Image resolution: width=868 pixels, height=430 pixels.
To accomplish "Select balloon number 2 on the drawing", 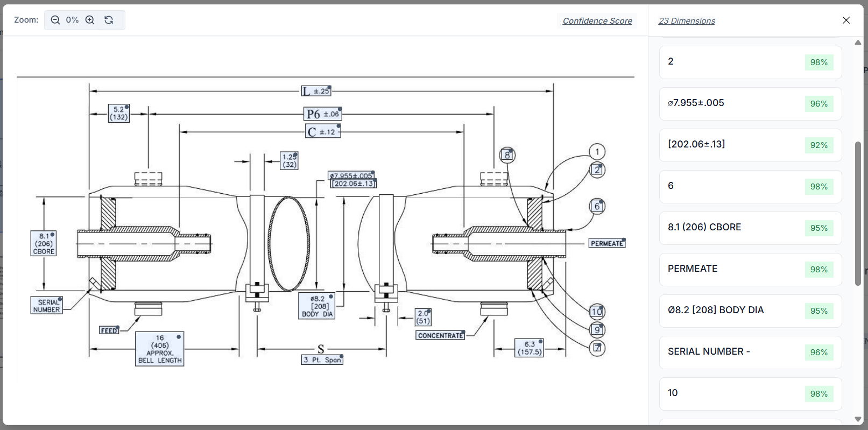I will pos(597,170).
